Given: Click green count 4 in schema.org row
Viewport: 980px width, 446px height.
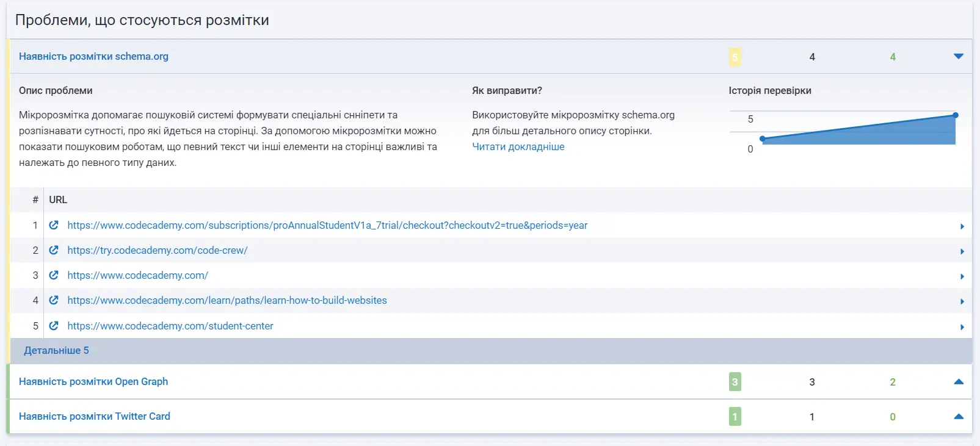Looking at the screenshot, I should coord(893,57).
